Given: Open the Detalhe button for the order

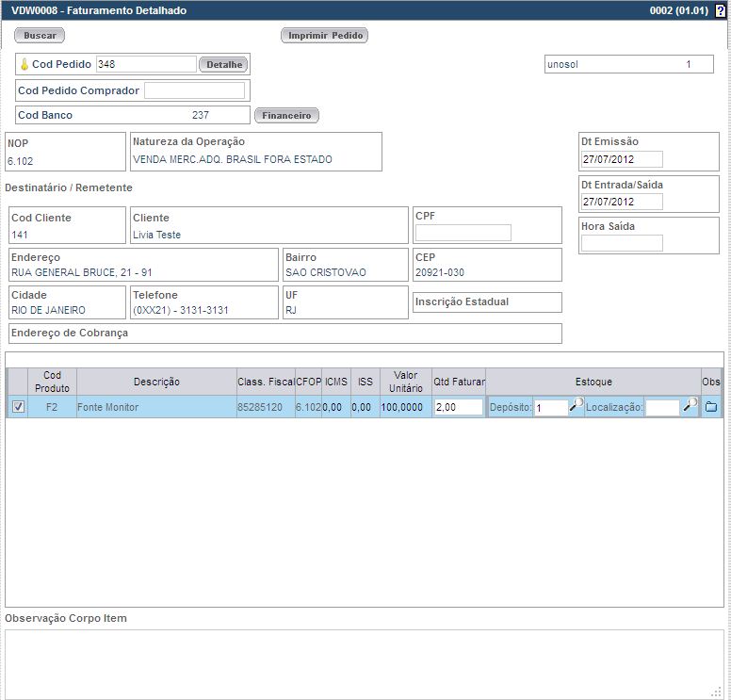Looking at the screenshot, I should click(223, 65).
